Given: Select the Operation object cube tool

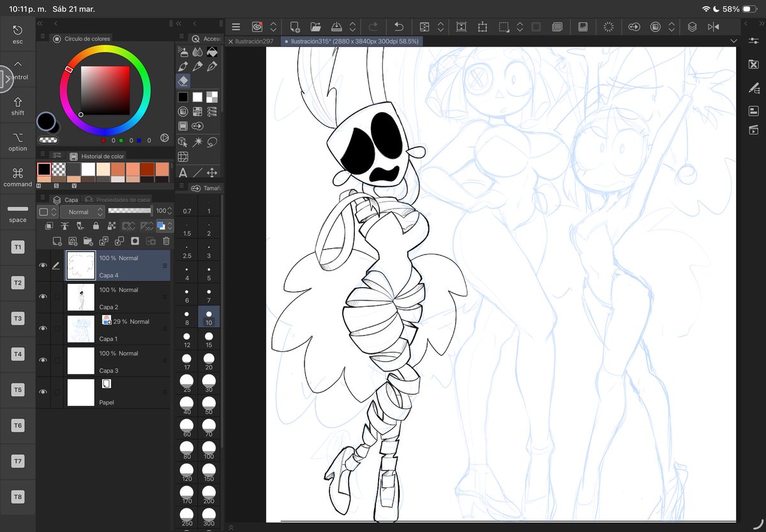Looking at the screenshot, I should (x=183, y=142).
